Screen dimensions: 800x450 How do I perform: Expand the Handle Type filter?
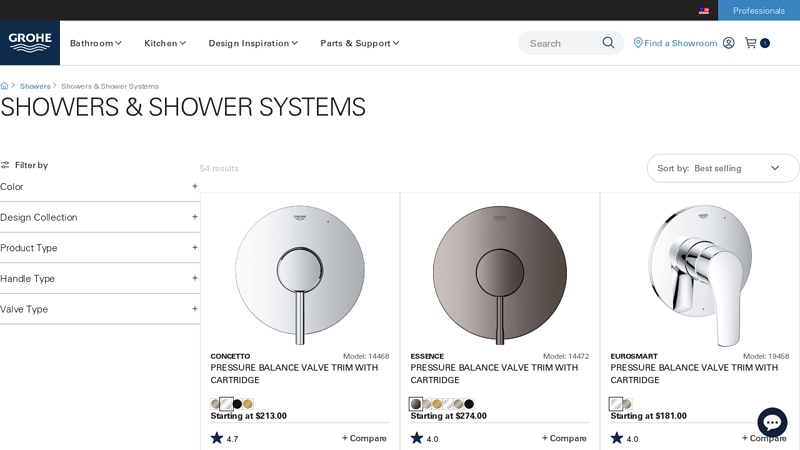coord(99,279)
